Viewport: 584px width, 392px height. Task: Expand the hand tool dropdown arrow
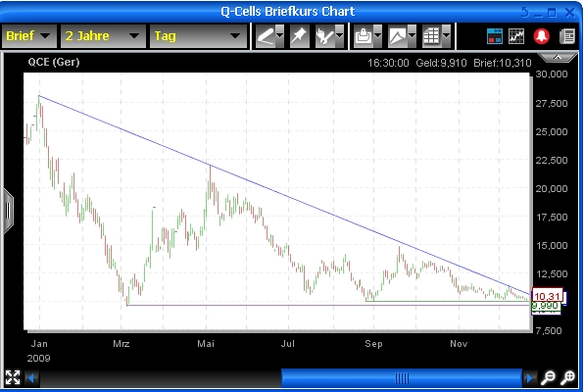[339, 36]
